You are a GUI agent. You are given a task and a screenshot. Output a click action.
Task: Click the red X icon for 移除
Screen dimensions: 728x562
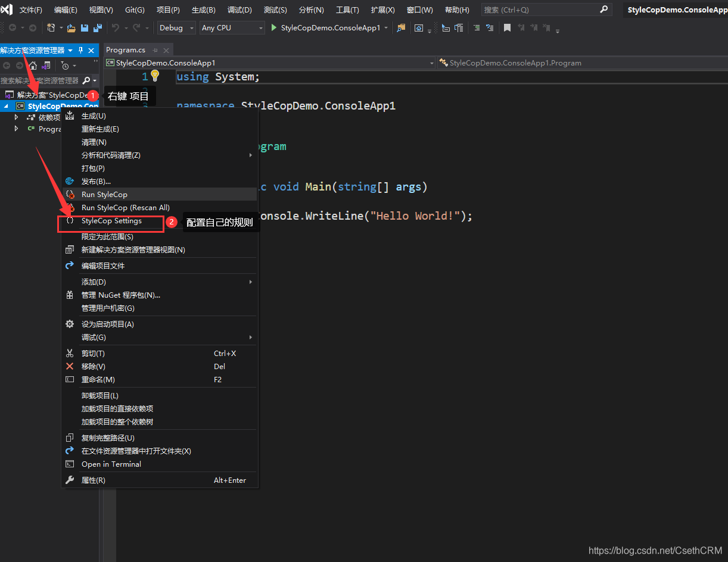pyautogui.click(x=70, y=367)
